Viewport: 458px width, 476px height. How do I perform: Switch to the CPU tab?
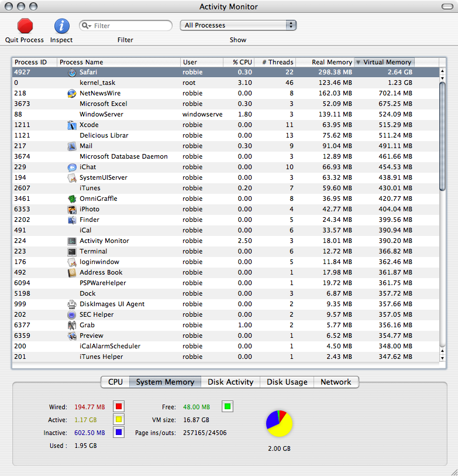pos(115,382)
